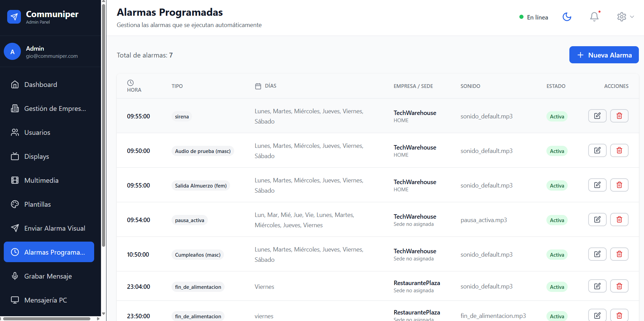Viewport: 644px width, 321px height.
Task: Click the Activa status badge for sirena
Action: click(x=557, y=117)
